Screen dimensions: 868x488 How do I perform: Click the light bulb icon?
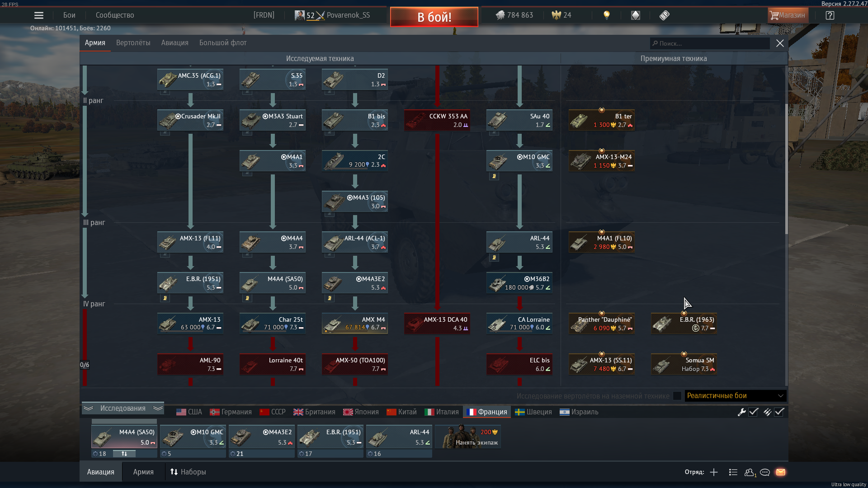pos(607,15)
